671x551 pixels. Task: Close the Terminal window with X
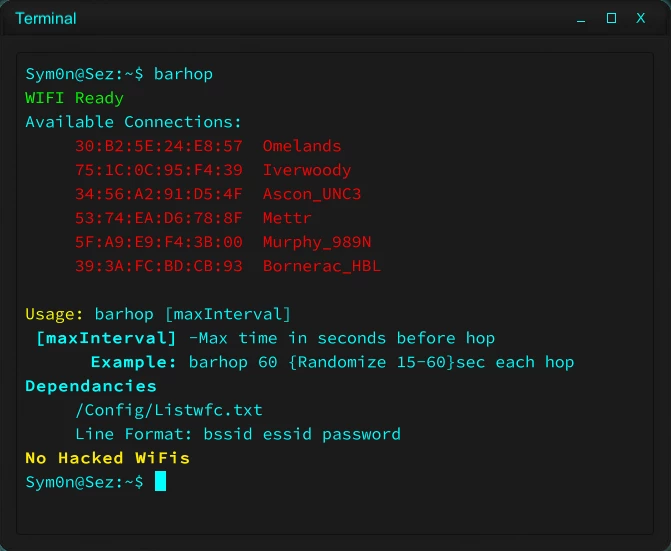[x=640, y=18]
